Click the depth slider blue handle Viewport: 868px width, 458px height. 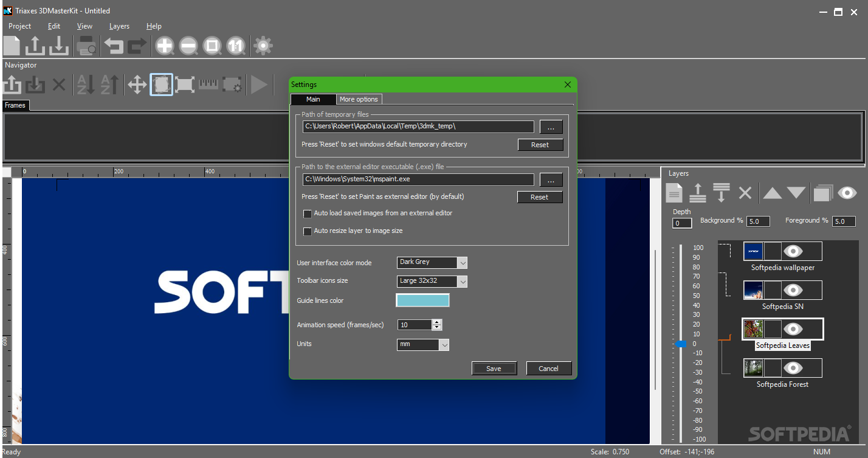coord(681,344)
